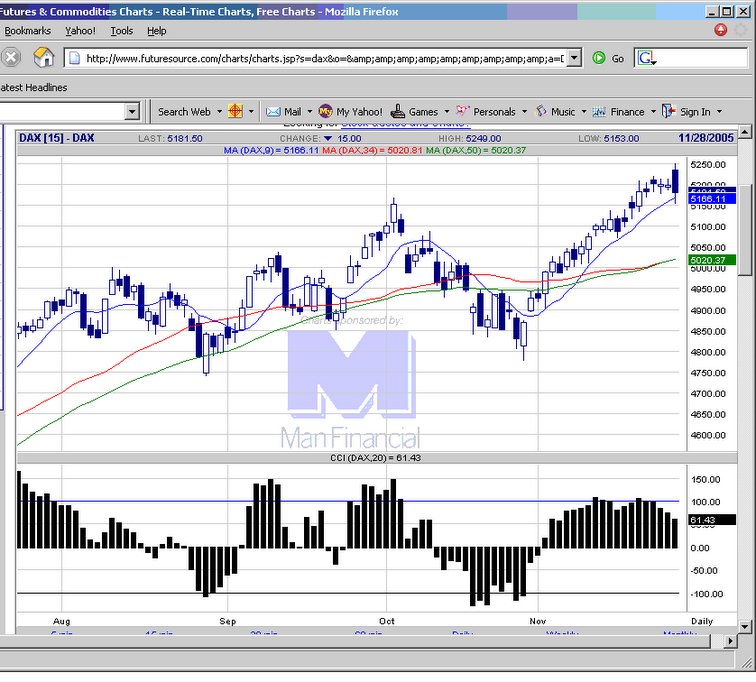Click the black 61.43 CCI axis tag
This screenshot has width=756, height=682.
[713, 520]
